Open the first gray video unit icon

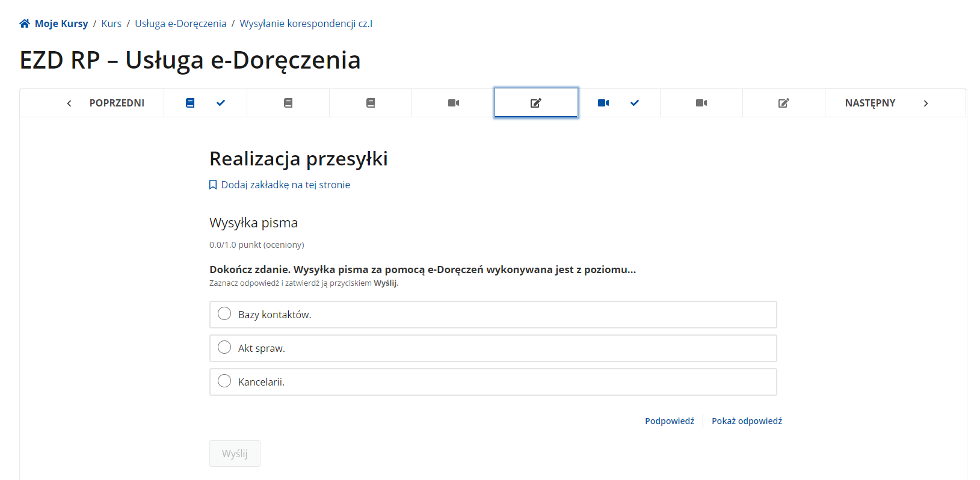click(x=454, y=103)
